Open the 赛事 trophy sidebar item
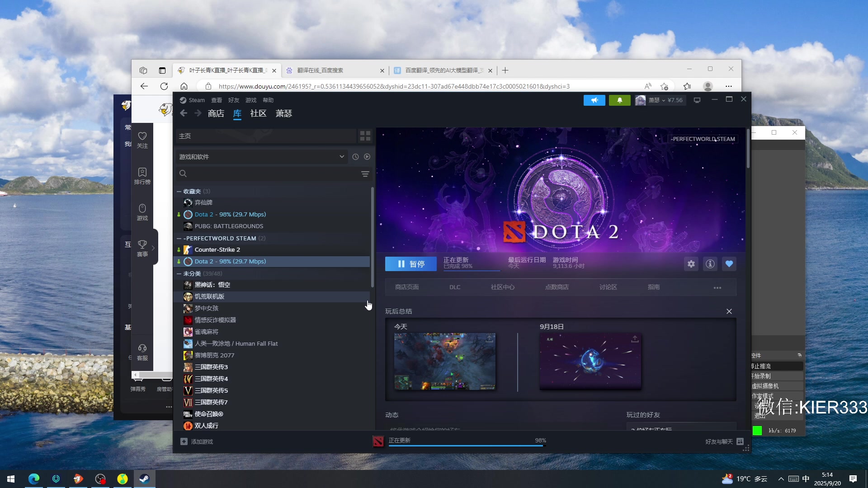This screenshot has width=868, height=488. pyautogui.click(x=142, y=248)
